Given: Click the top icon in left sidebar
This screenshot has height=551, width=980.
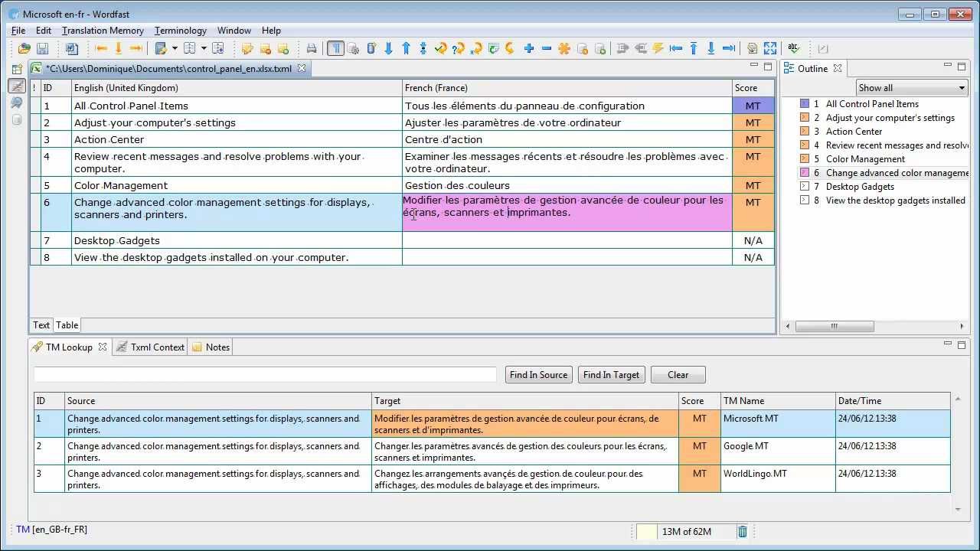Looking at the screenshot, I should tap(17, 69).
